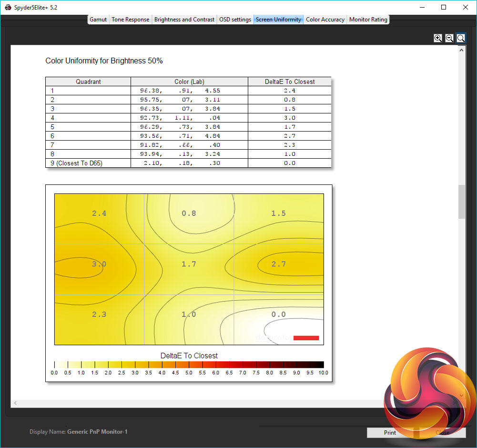The image size is (477, 448).
Task: Go to the OSD settings tab
Action: [235, 20]
